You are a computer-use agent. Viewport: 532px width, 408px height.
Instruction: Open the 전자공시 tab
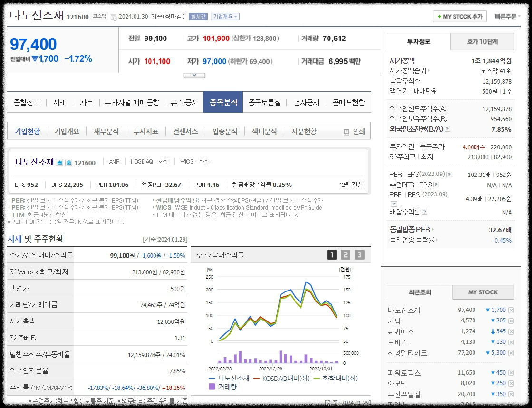[x=306, y=102]
